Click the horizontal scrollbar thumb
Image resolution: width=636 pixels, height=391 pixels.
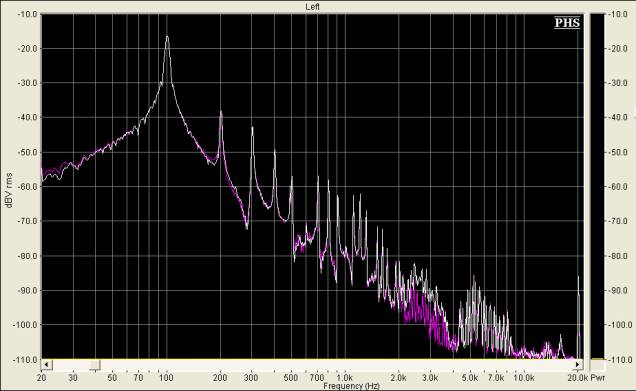click(95, 364)
